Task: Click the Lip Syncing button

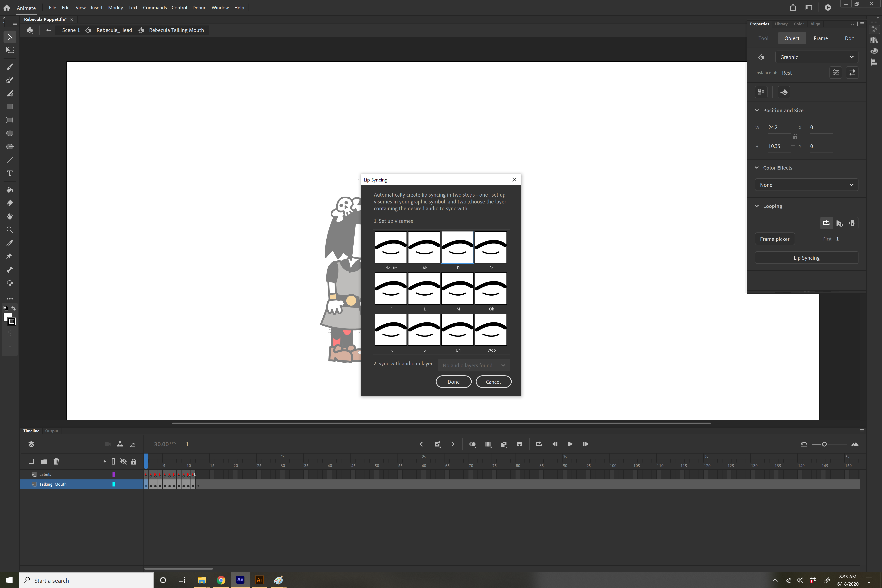Action: [806, 258]
